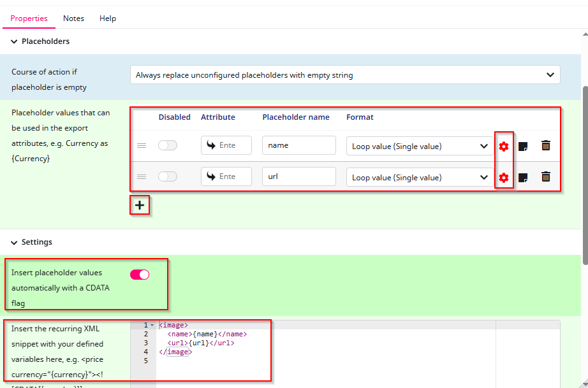Screen dimensions: 588x388
Task: Toggle Disabled switch for the name placeholder
Action: (x=168, y=146)
